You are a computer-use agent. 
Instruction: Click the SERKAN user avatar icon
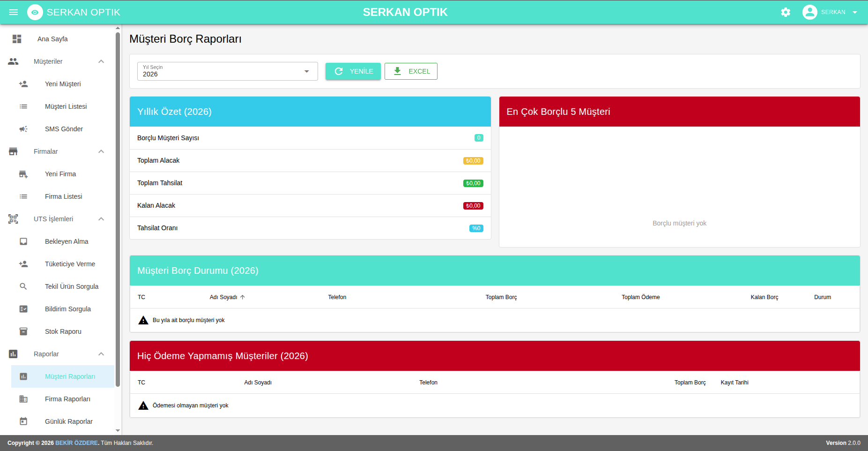809,12
